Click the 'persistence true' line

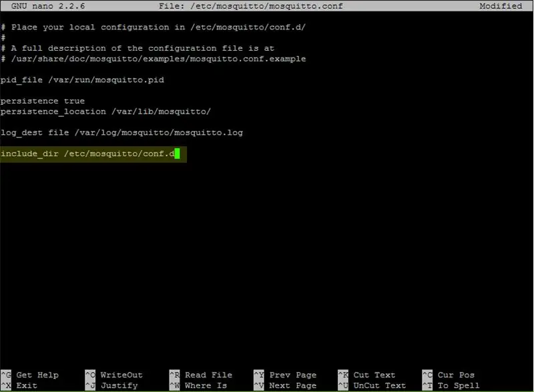click(x=43, y=101)
